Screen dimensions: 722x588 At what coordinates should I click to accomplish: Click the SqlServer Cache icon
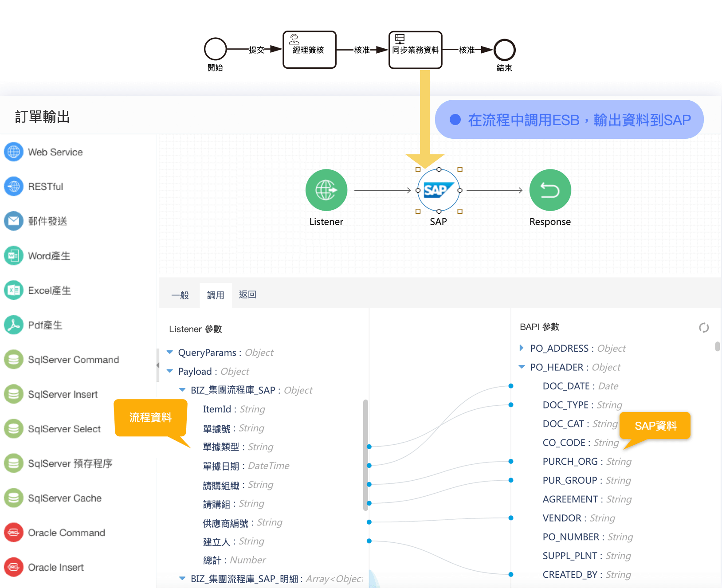click(x=14, y=498)
